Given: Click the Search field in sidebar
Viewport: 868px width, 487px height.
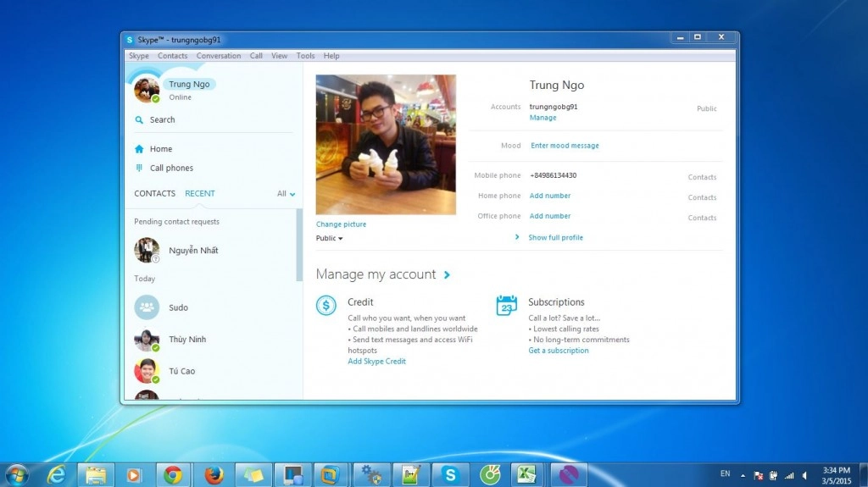Looking at the screenshot, I should 213,119.
